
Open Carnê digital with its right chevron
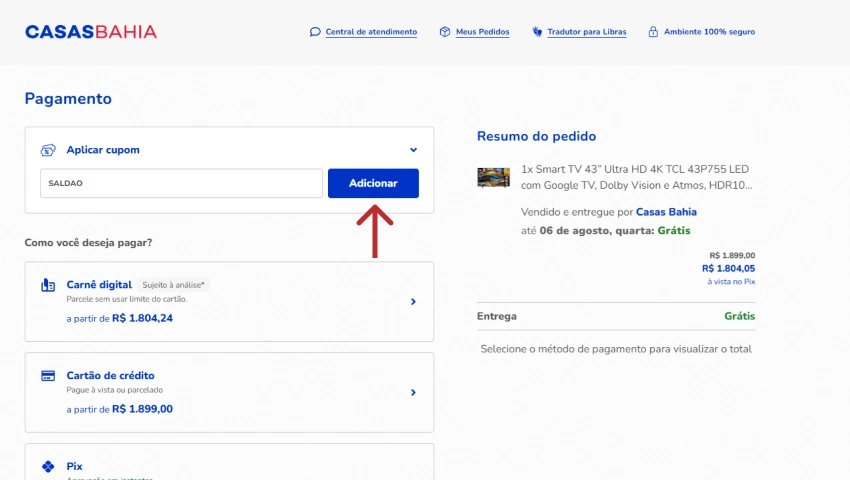413,302
